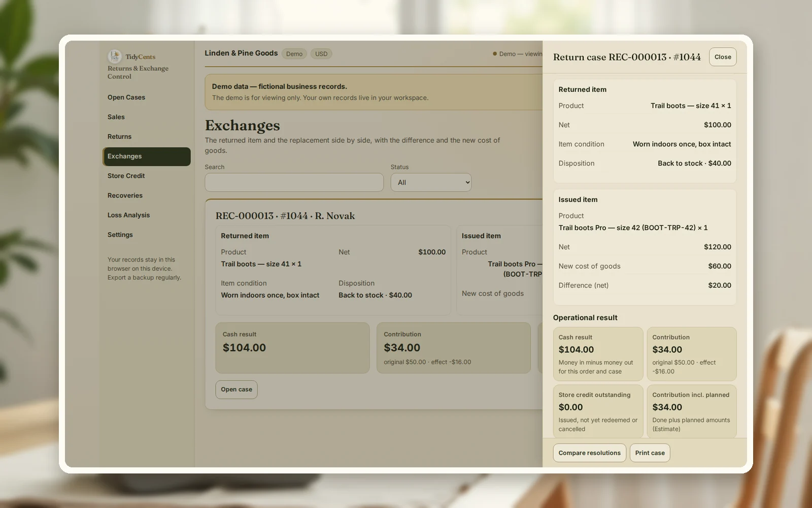Click the Demo badge near store name

294,54
